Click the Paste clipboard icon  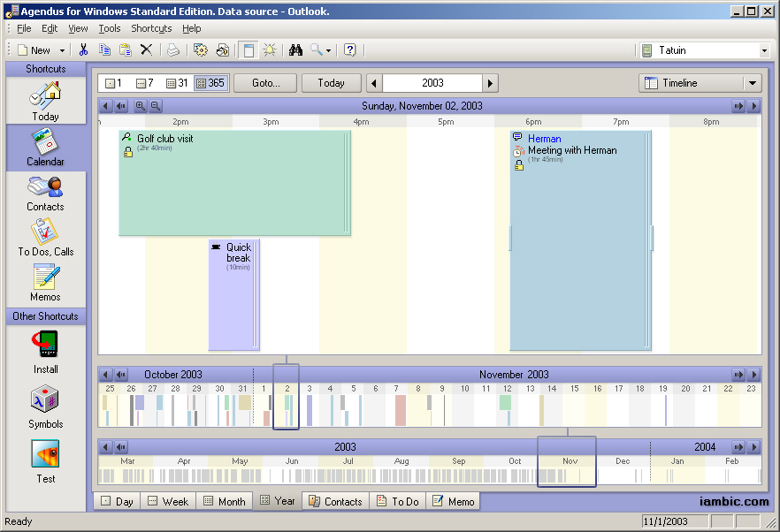(126, 49)
